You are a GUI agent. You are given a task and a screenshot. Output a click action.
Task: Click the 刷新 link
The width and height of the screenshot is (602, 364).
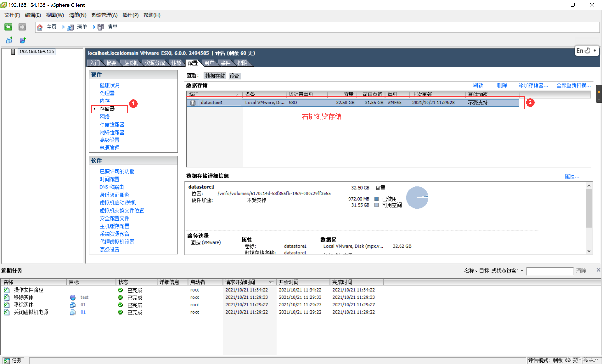tap(478, 85)
